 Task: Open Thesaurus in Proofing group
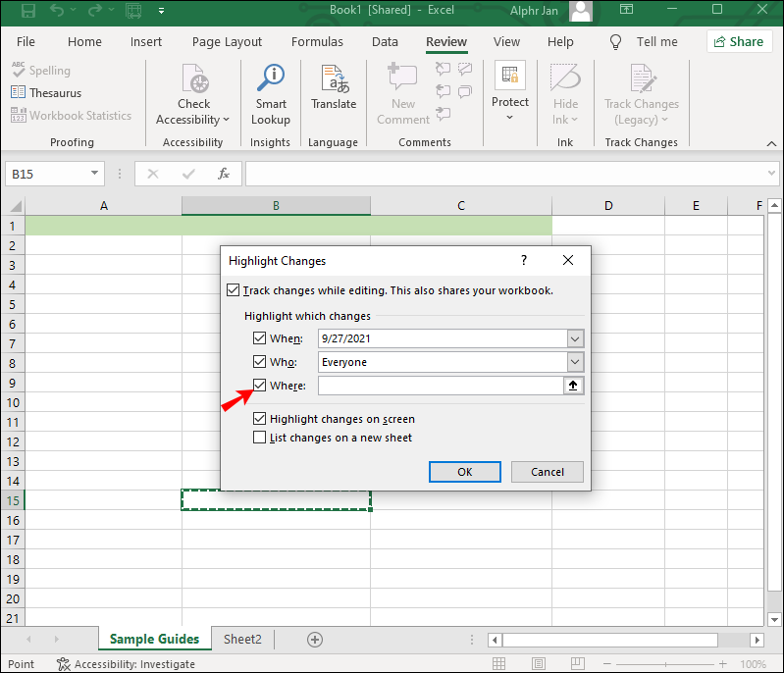(x=46, y=93)
